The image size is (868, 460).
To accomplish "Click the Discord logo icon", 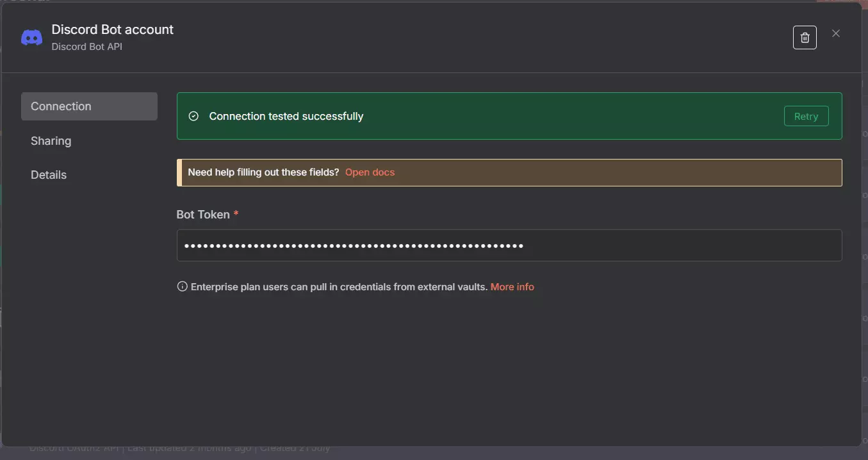I will (x=32, y=38).
